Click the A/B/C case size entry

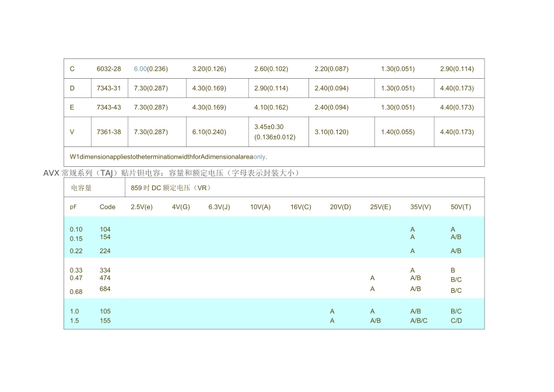click(419, 321)
